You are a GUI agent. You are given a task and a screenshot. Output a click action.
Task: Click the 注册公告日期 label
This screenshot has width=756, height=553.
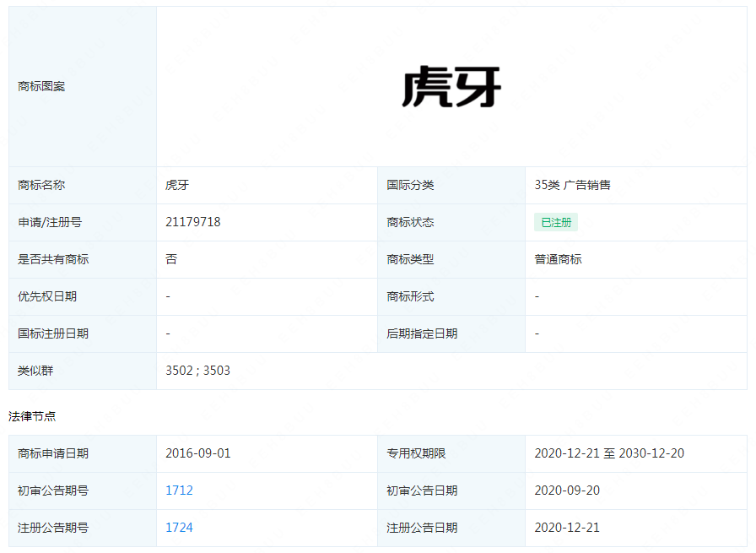[x=422, y=528]
